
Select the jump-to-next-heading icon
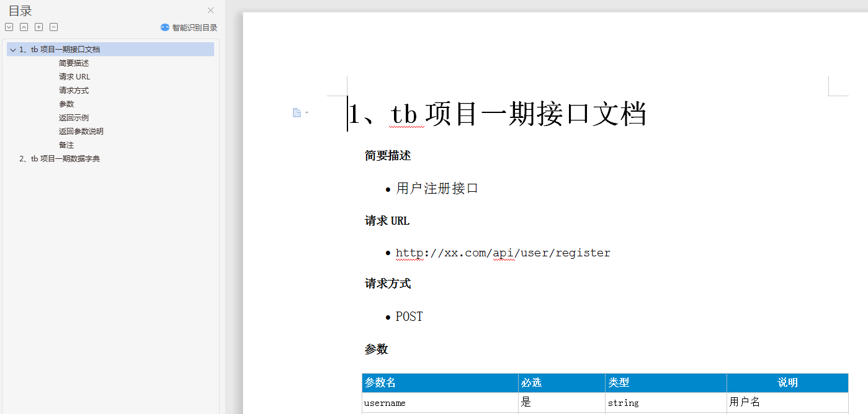click(x=9, y=27)
